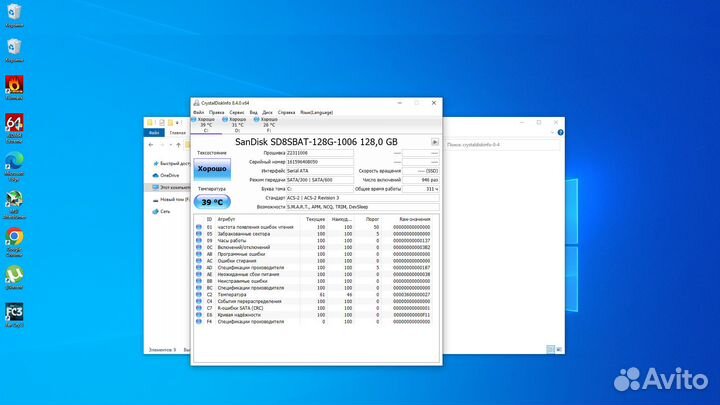The image size is (720, 405).
Task: Click the power-on count value 946 раз
Action: (x=421, y=180)
